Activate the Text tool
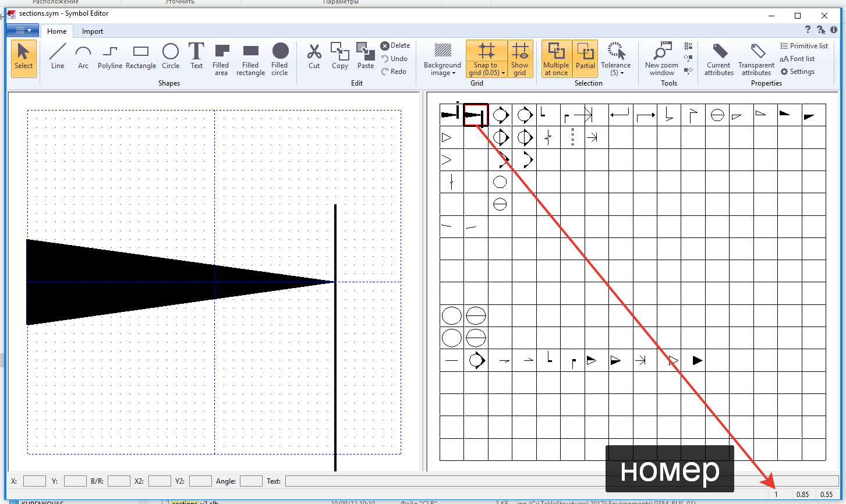 coord(196,57)
